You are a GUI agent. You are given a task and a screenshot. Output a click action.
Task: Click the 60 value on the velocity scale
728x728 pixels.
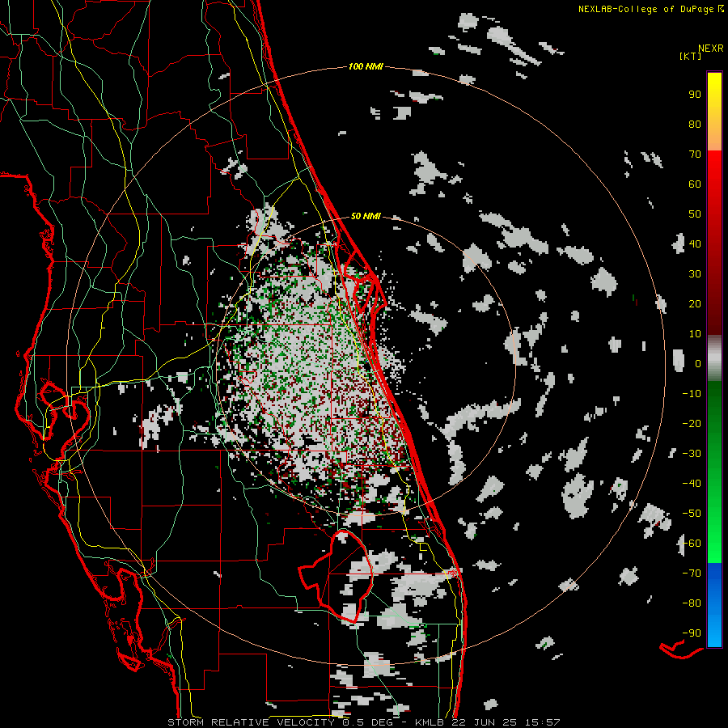tap(695, 184)
